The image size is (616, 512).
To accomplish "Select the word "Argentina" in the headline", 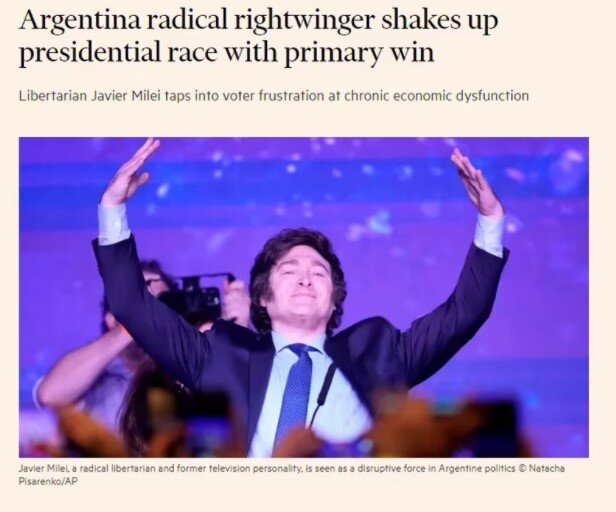I will tap(80, 20).
